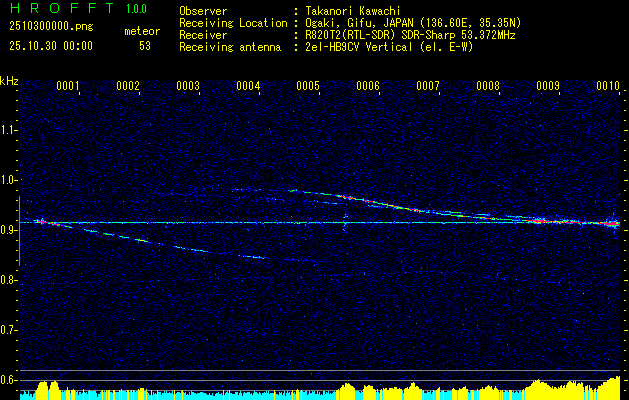Screen dimensions: 629x400
Task: Click the meteor label
Action: click(x=142, y=31)
